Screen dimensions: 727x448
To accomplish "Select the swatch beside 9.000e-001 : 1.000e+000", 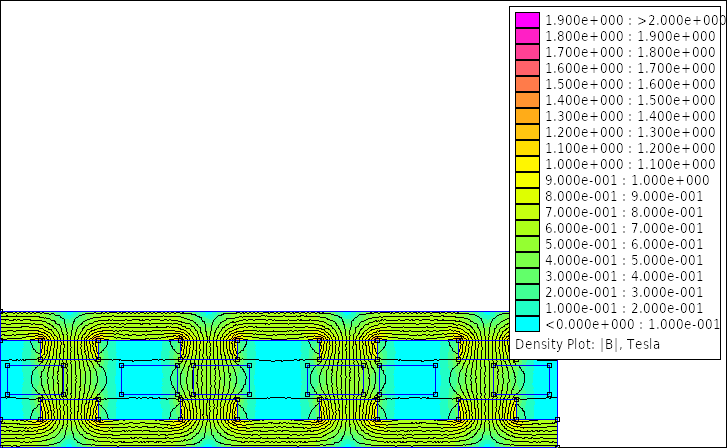I will pyautogui.click(x=527, y=180).
